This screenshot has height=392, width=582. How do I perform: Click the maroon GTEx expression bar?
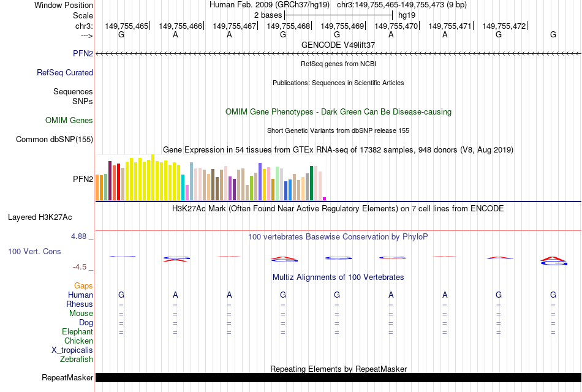110,181
